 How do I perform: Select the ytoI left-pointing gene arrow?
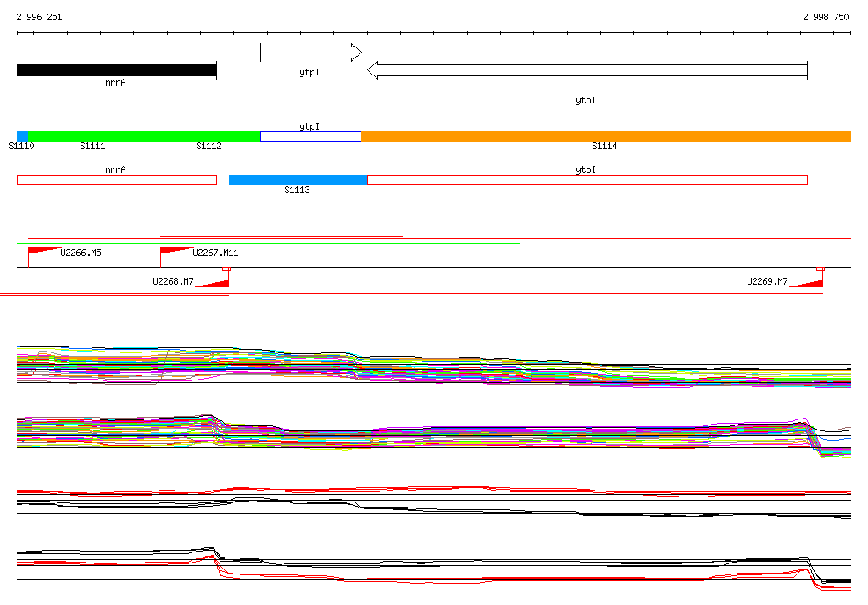click(x=587, y=70)
